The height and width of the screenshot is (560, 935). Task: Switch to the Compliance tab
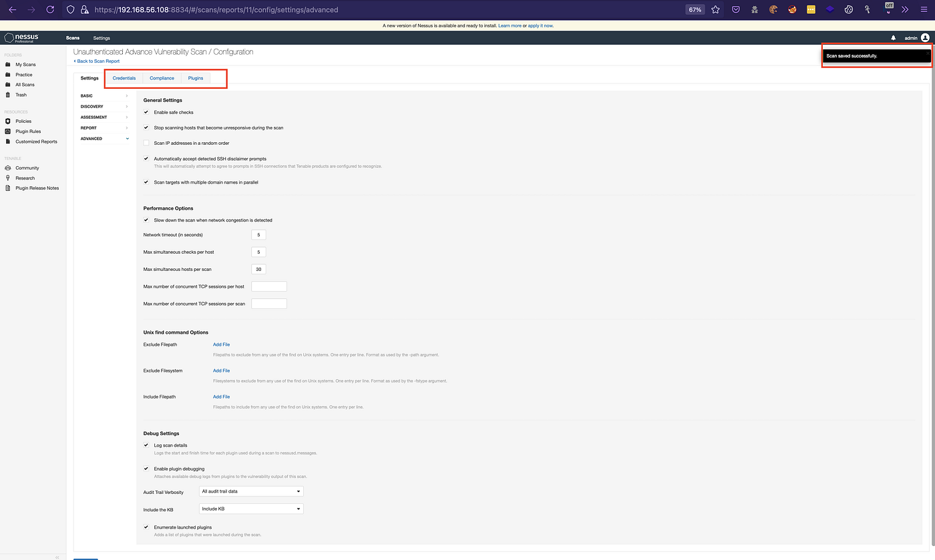click(x=162, y=78)
